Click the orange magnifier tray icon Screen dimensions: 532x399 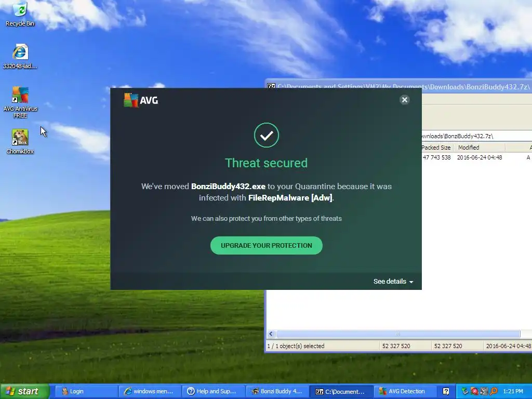[x=494, y=391]
